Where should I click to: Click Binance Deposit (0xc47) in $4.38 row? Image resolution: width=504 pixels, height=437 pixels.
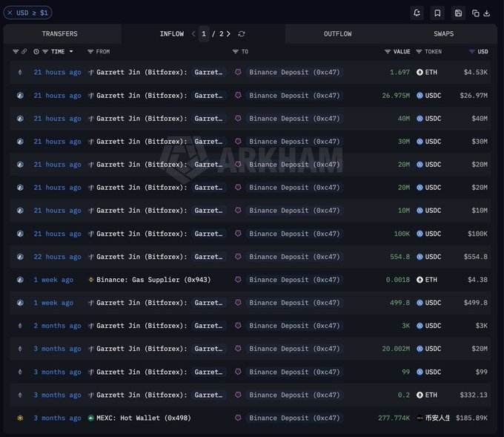[294, 280]
